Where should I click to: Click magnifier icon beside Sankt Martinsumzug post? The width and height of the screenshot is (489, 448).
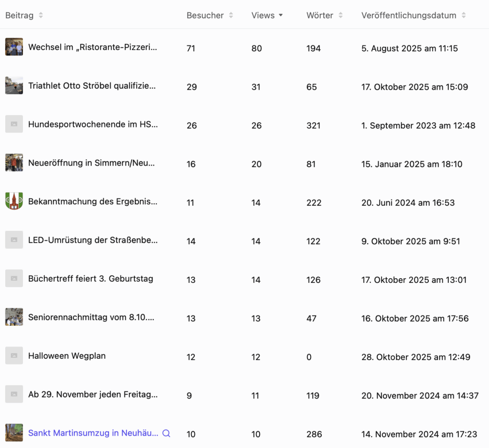(166, 433)
